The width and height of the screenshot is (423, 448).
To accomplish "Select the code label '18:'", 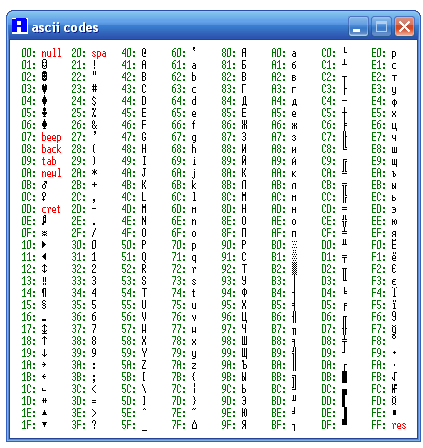I will [29, 341].
